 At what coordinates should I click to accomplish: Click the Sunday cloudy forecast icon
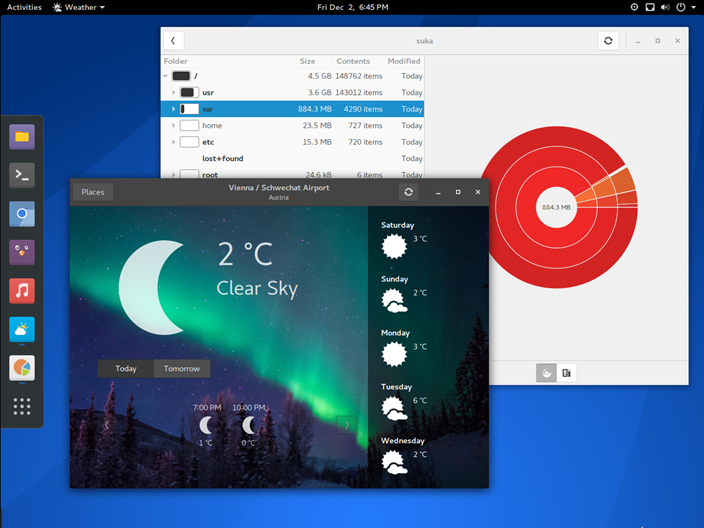click(394, 300)
